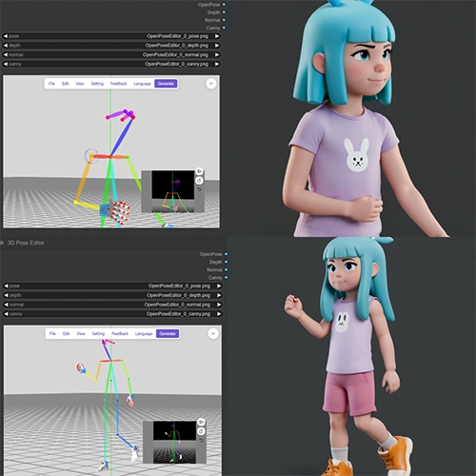The height and width of the screenshot is (476, 476).
Task: Click the Depth output dot on lower node
Action: [226, 262]
